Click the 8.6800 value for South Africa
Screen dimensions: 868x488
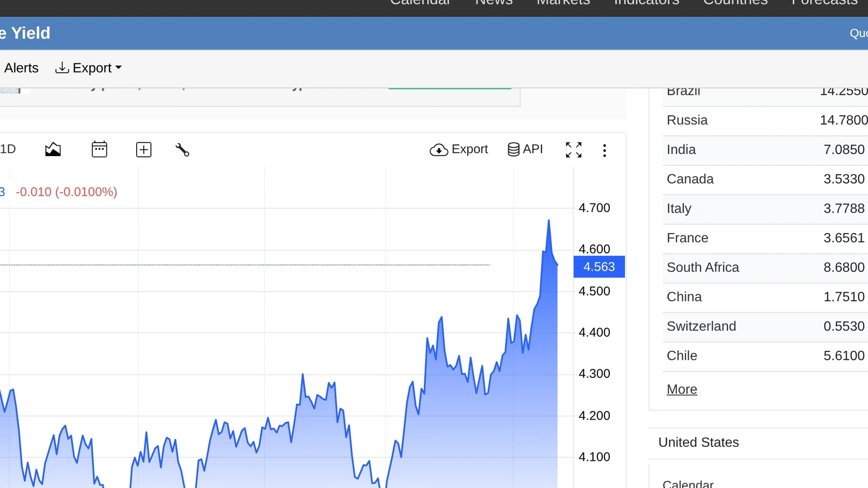point(844,267)
